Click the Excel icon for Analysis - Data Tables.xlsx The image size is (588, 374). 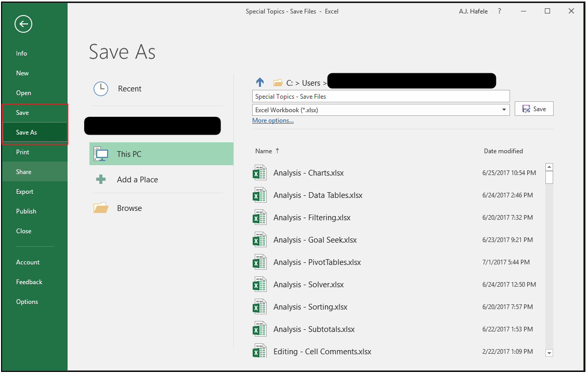(x=259, y=195)
